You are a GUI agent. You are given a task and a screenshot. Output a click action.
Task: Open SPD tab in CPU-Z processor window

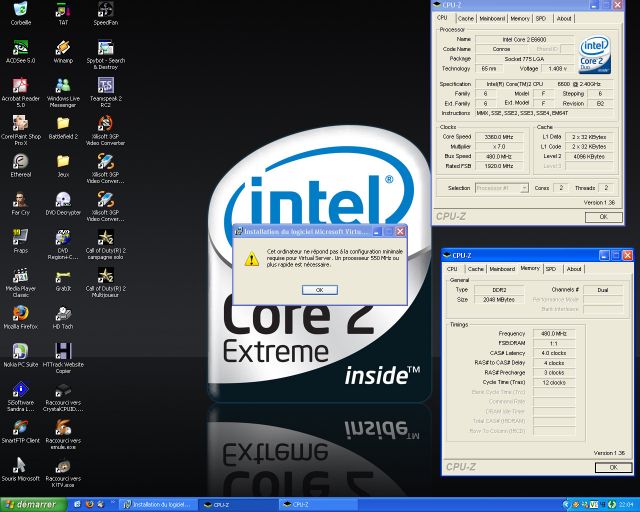pyautogui.click(x=541, y=18)
